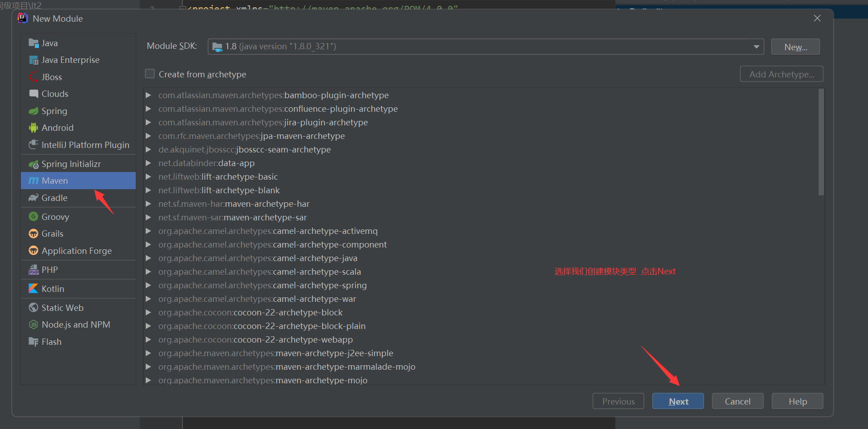Open Help for the dialog
868x429 pixels.
797,401
